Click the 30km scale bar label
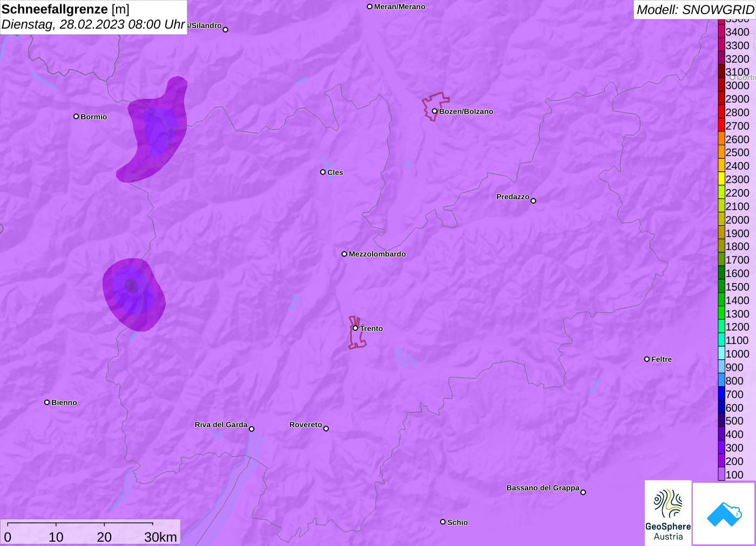The width and height of the screenshot is (756, 546). pos(160,537)
